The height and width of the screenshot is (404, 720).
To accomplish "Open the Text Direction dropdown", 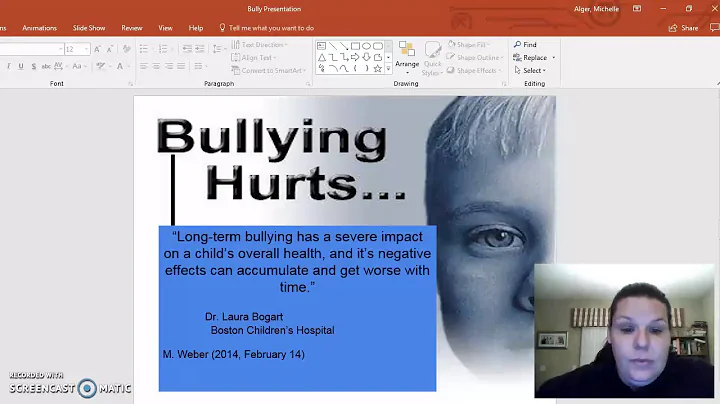I will click(259, 45).
